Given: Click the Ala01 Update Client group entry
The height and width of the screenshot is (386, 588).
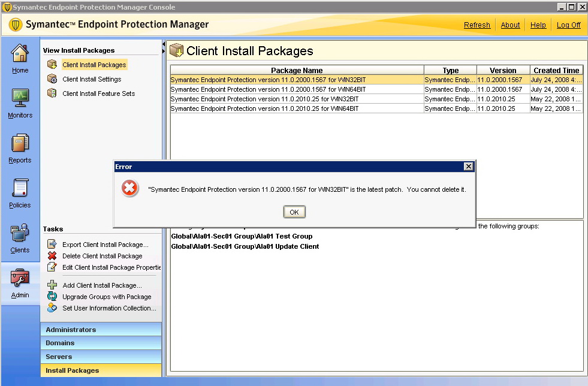Looking at the screenshot, I should (x=245, y=246).
